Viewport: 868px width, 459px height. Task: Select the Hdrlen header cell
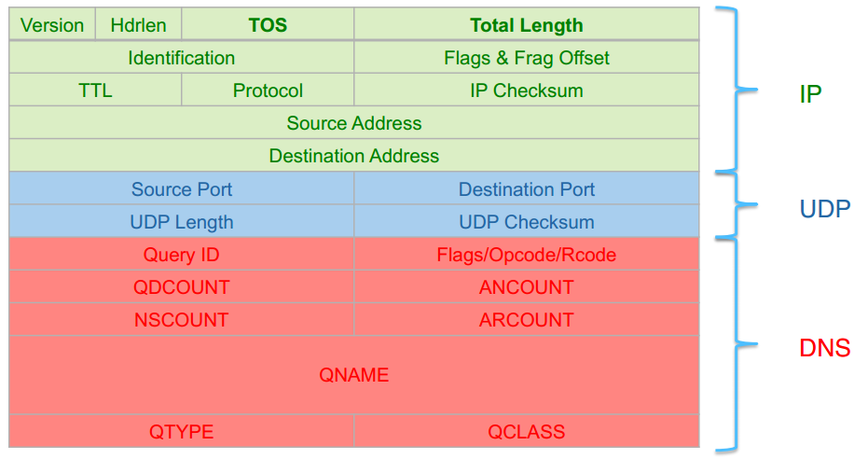pyautogui.click(x=138, y=25)
